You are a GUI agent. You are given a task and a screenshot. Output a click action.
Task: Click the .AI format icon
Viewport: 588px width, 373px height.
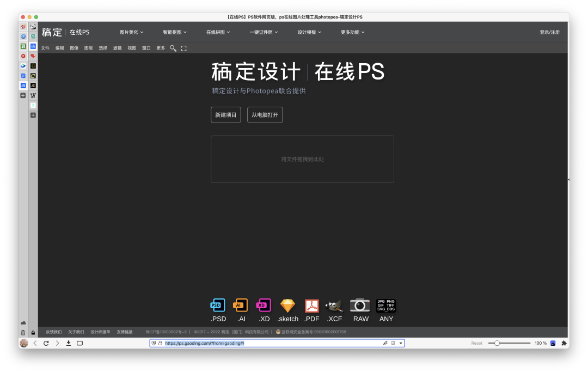click(241, 305)
